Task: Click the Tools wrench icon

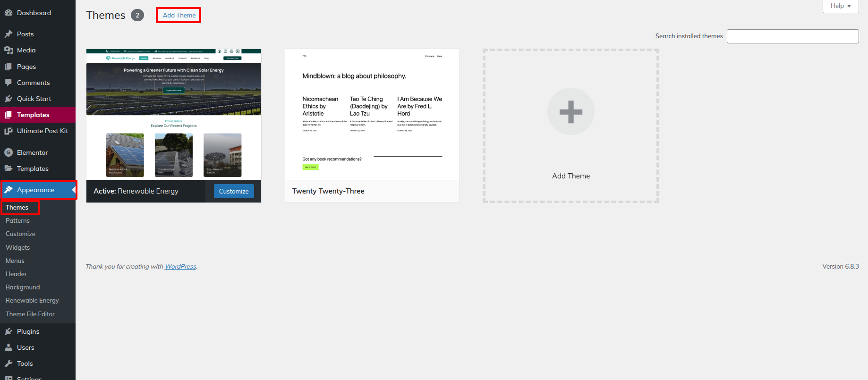Action: coord(9,363)
